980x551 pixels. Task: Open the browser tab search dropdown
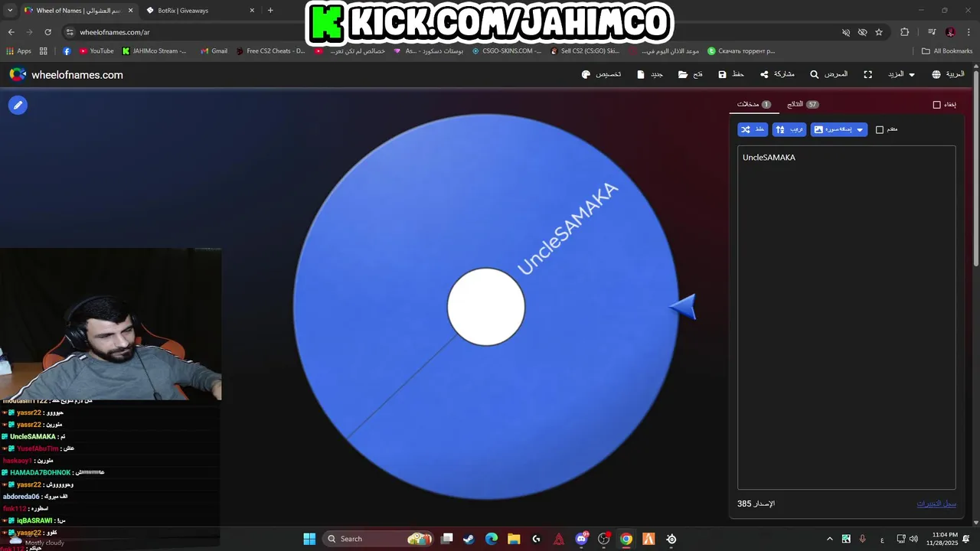point(10,11)
